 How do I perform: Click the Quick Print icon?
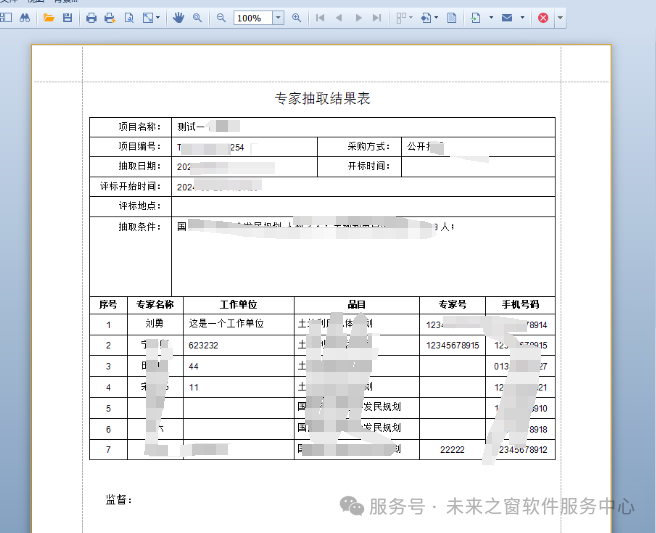pyautogui.click(x=110, y=18)
